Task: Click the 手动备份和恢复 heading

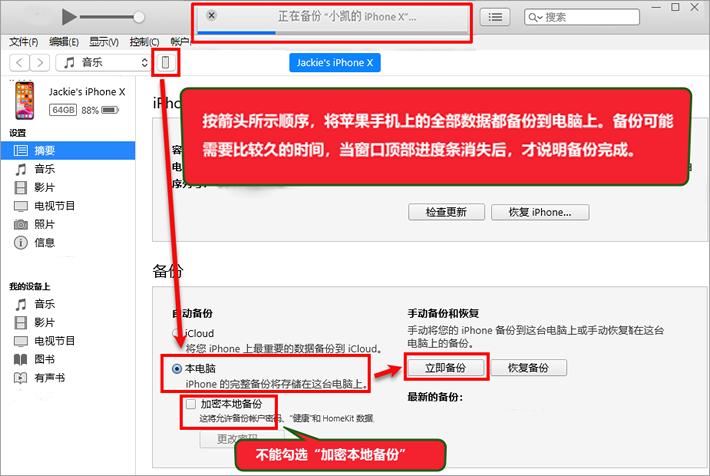Action: [x=443, y=313]
